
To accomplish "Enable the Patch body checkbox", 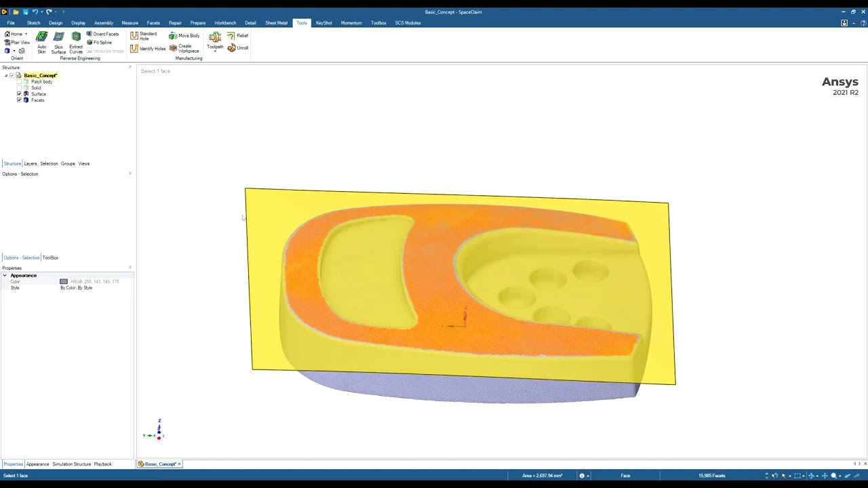I will (x=19, y=82).
